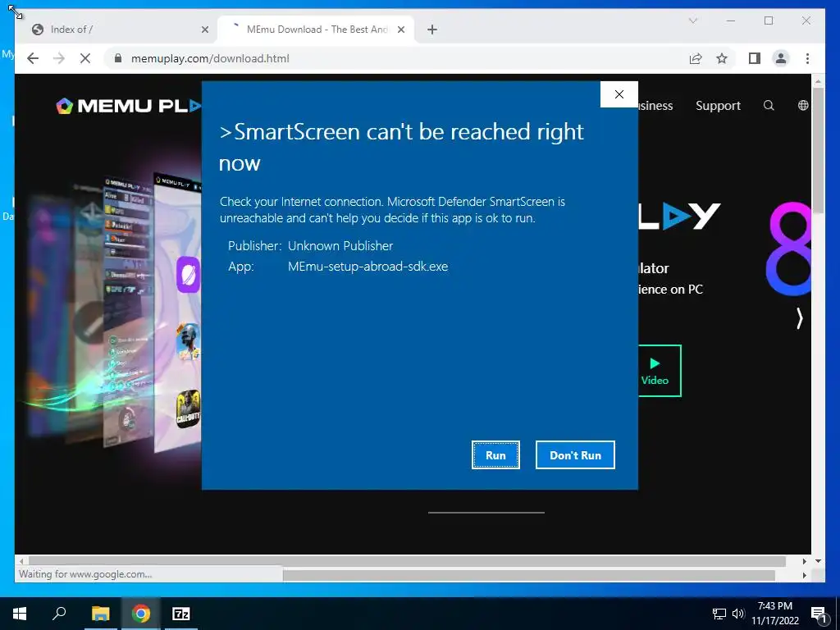Close the SmartScreen dialog with X

tap(619, 94)
